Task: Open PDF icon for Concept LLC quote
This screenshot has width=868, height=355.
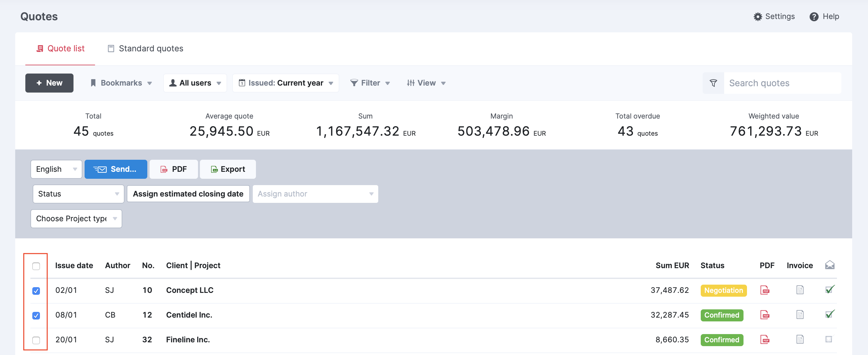Action: (x=764, y=290)
